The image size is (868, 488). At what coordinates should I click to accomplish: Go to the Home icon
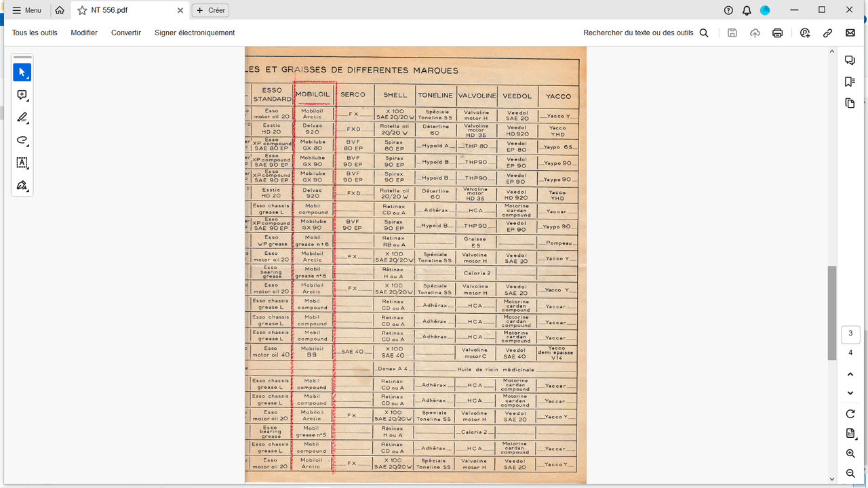click(60, 10)
